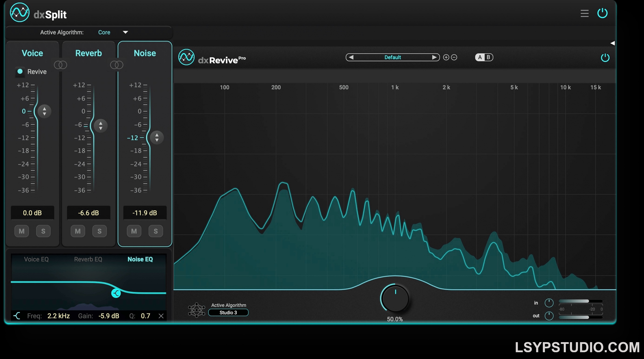The width and height of the screenshot is (644, 359).
Task: Remove the EQ band with the X icon
Action: click(161, 316)
